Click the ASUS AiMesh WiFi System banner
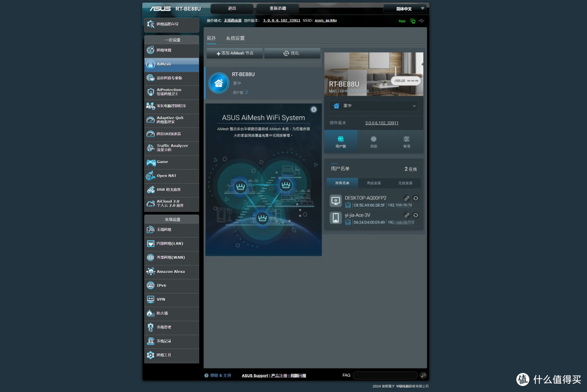The width and height of the screenshot is (587, 392). [264, 180]
